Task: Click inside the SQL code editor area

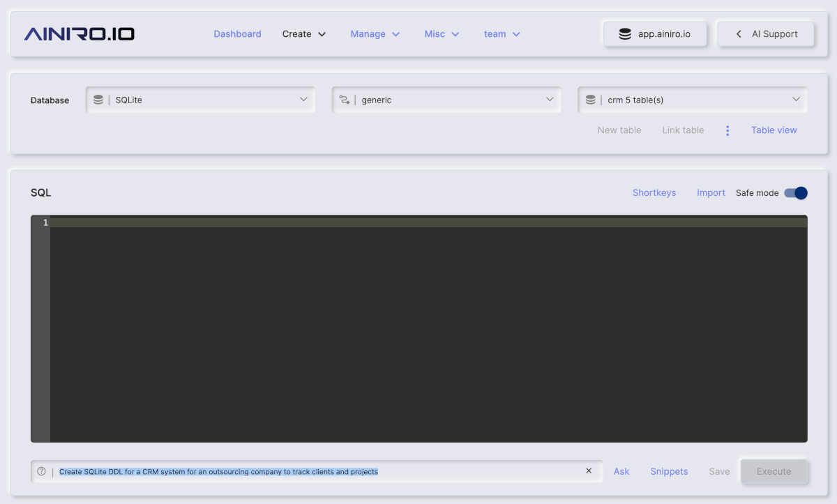Action: pos(428,329)
